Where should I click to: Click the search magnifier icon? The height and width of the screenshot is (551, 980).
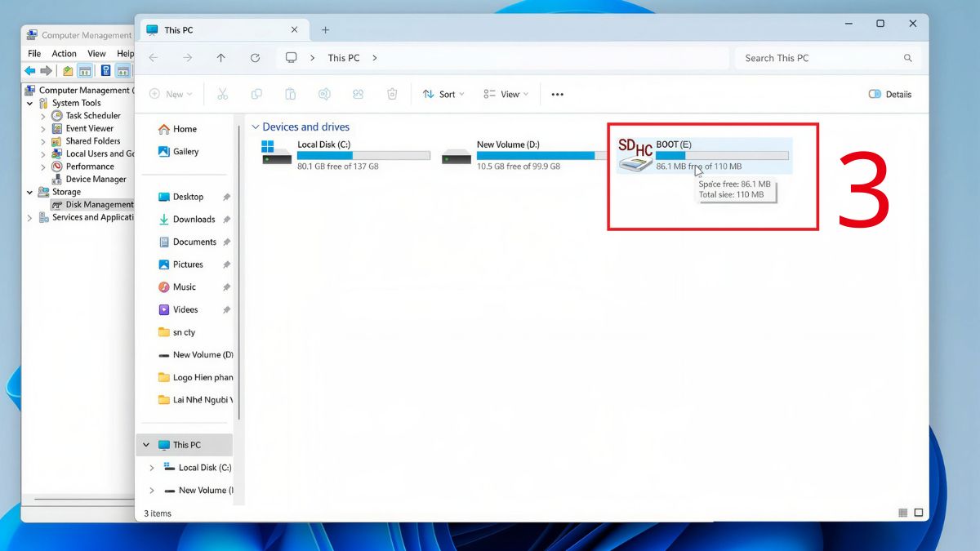[x=907, y=58]
